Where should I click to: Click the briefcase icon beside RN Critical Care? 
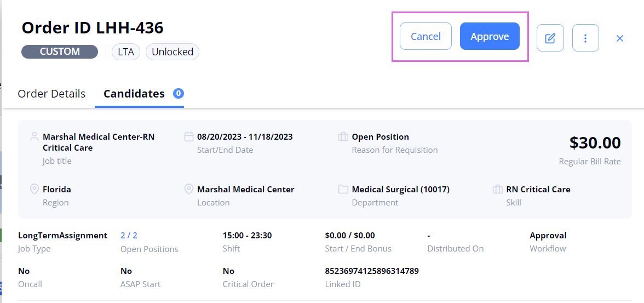pyautogui.click(x=498, y=190)
